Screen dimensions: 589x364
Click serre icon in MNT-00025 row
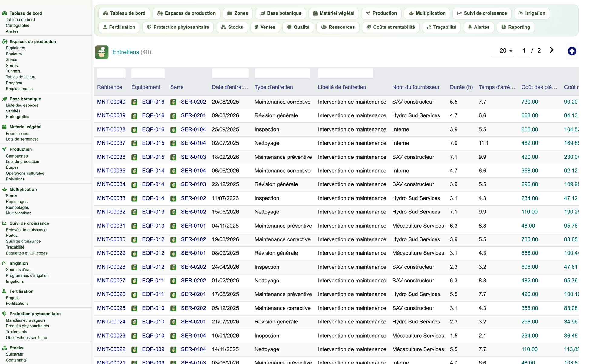click(x=173, y=308)
